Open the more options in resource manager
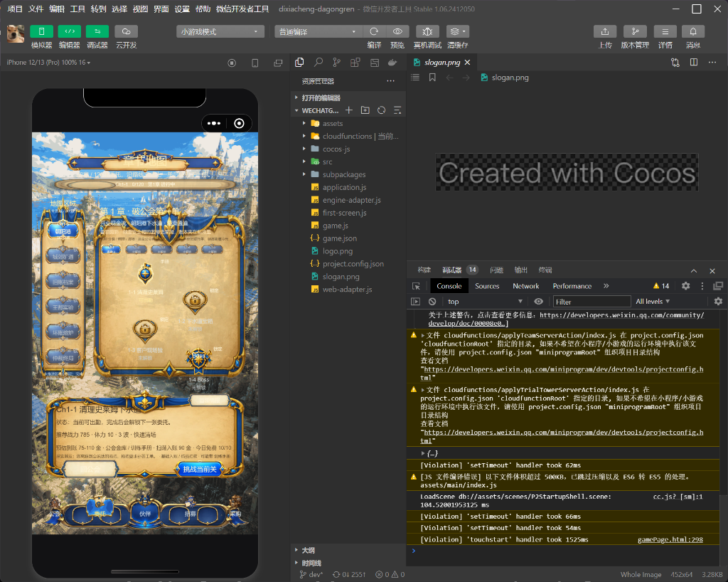The height and width of the screenshot is (582, 728). [x=390, y=81]
